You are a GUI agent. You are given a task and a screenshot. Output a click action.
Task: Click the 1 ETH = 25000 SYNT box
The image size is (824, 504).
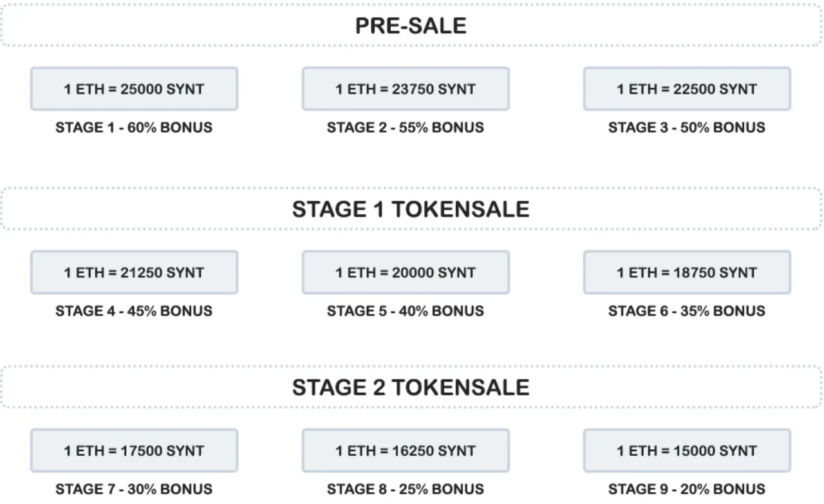(x=134, y=89)
